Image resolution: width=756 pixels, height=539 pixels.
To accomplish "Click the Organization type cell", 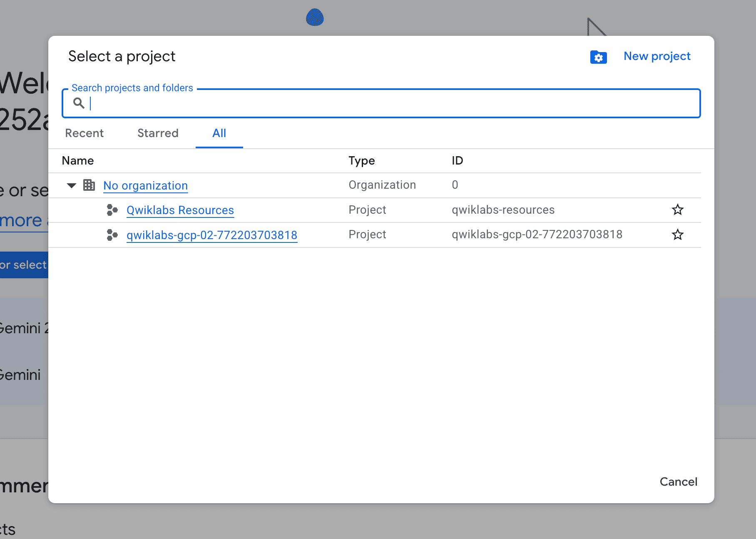I will [382, 185].
